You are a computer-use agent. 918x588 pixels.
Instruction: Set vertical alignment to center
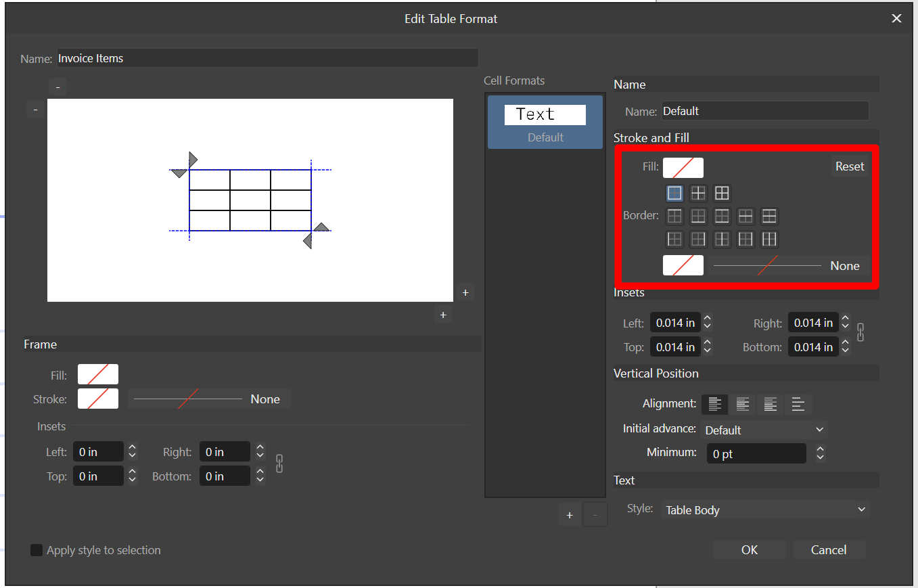point(742,404)
